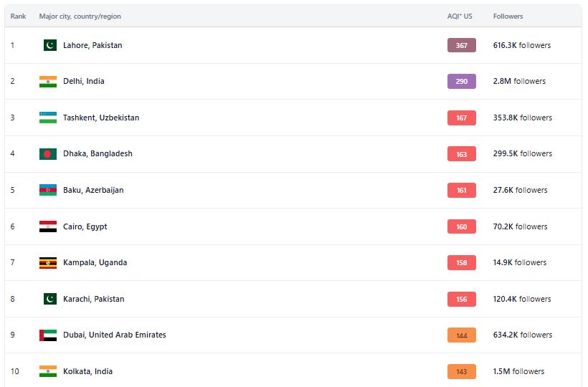Click the Pakistan flag beside Lahore
Screen dimensions: 588x387
coord(49,45)
